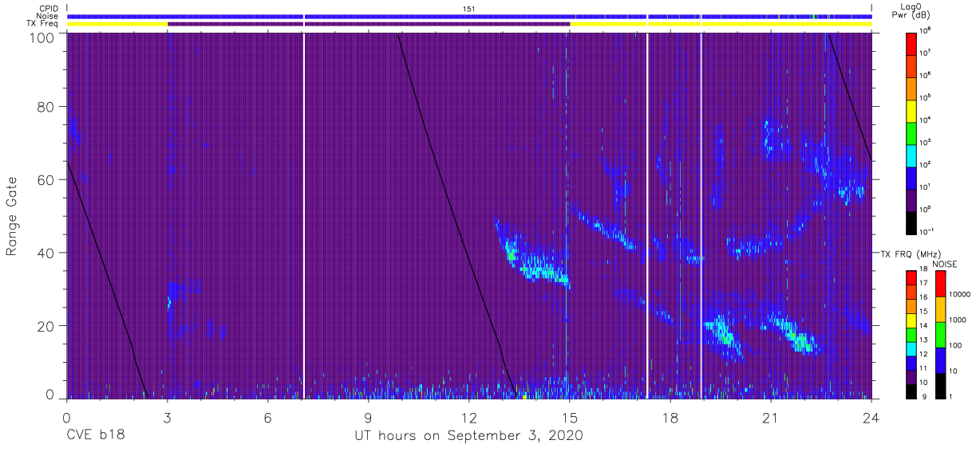Click the NOISE legend title
Image resolution: width=980 pixels, height=452 pixels.
pos(946,263)
